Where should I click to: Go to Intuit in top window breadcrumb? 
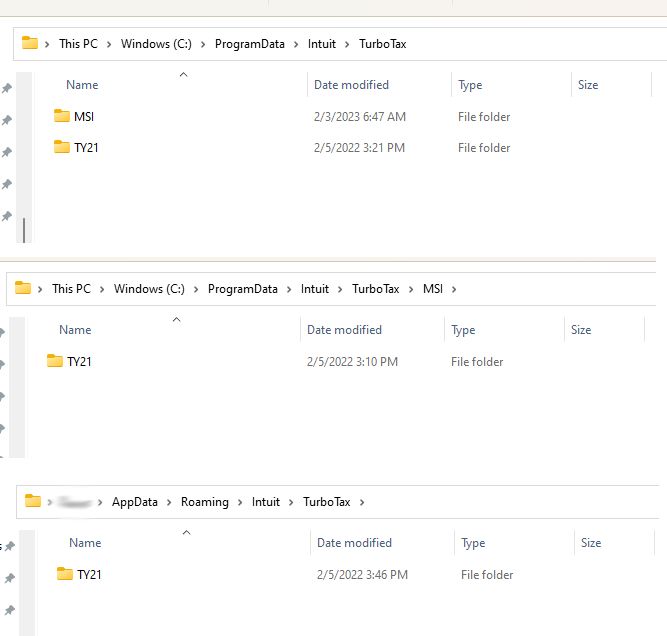[322, 44]
